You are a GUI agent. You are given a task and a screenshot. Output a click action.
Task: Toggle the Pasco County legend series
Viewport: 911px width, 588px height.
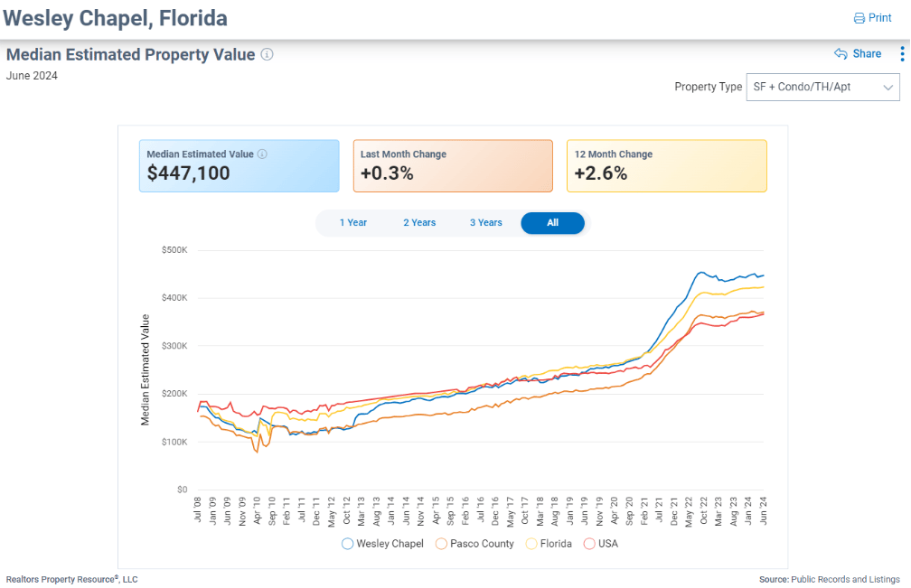pyautogui.click(x=441, y=544)
